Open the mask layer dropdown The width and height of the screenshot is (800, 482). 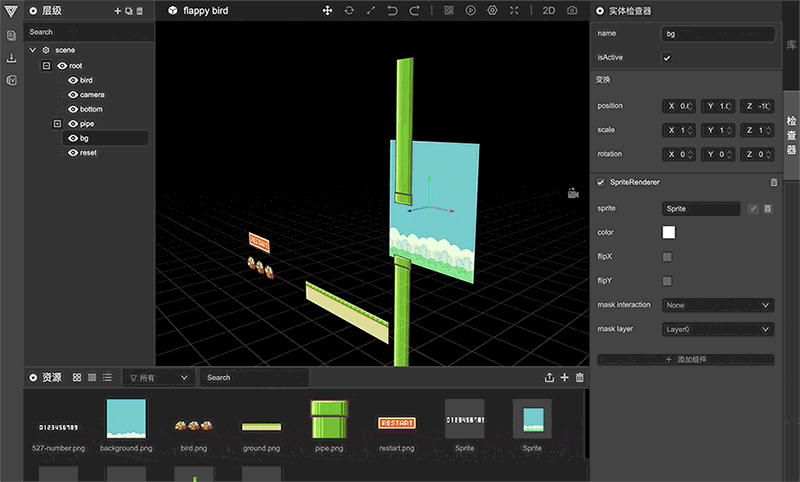coord(718,329)
